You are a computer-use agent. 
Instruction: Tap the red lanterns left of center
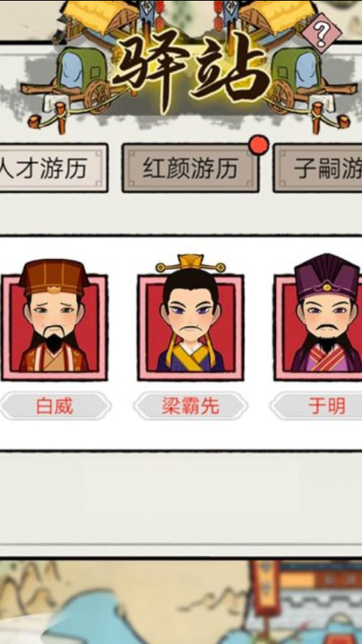click(160, 16)
